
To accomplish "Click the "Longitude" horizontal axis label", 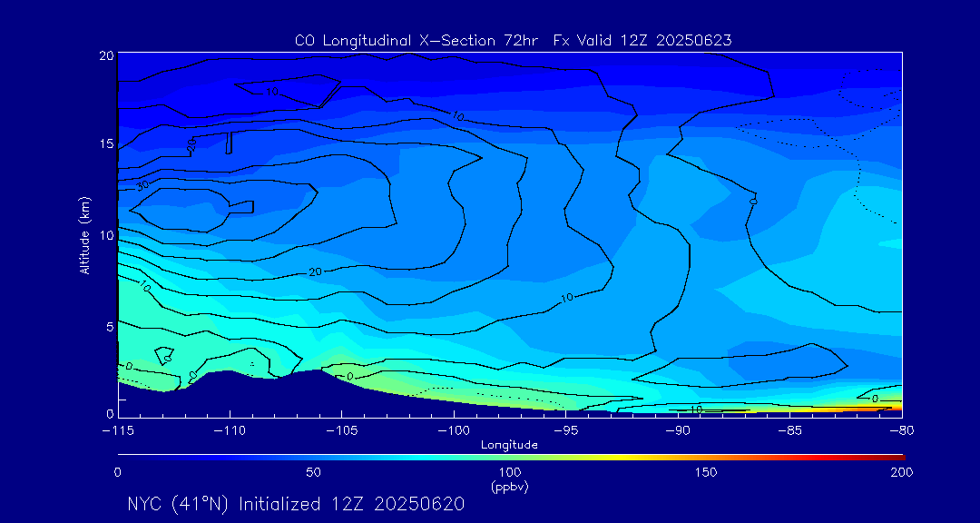I will click(509, 446).
